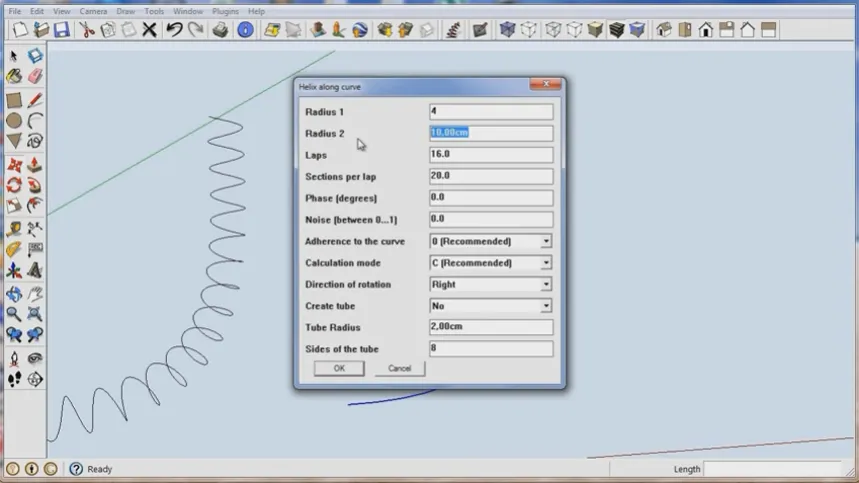Select the Follow Me tool
This screenshot has width=859, height=483.
tap(35, 185)
